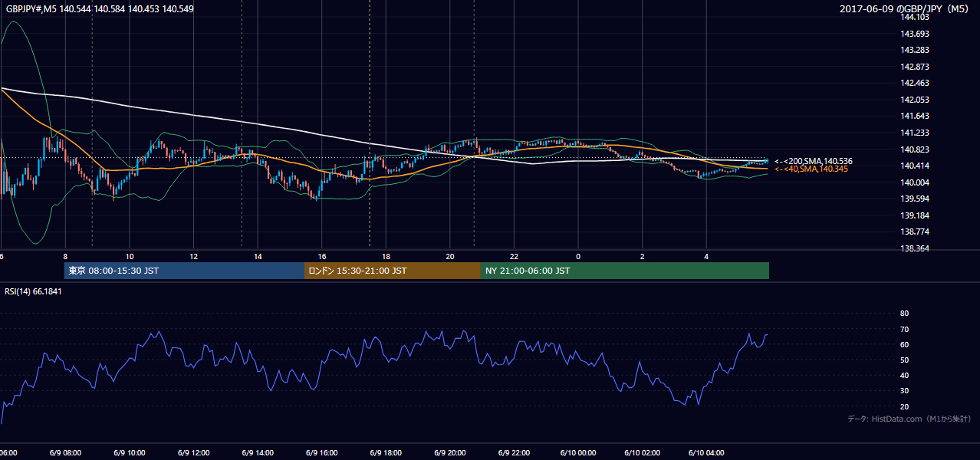This screenshot has width=980, height=460.
Task: Click the 2017-06-09 のGBP/JPY (M5) title
Action: 906,9
